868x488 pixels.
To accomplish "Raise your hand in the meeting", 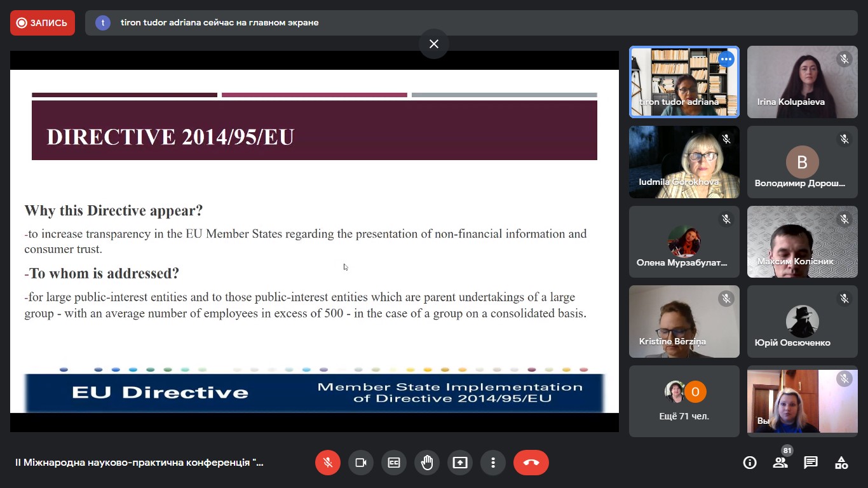I will pos(427,463).
